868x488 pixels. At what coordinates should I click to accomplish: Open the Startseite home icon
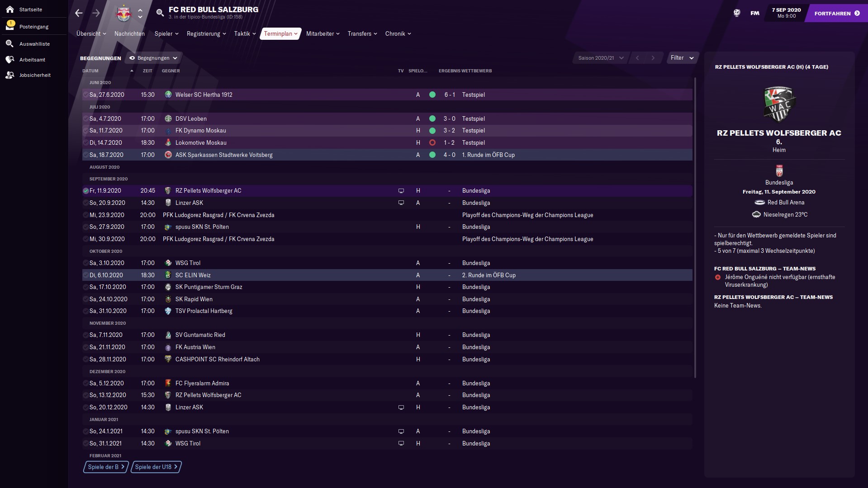pyautogui.click(x=9, y=9)
